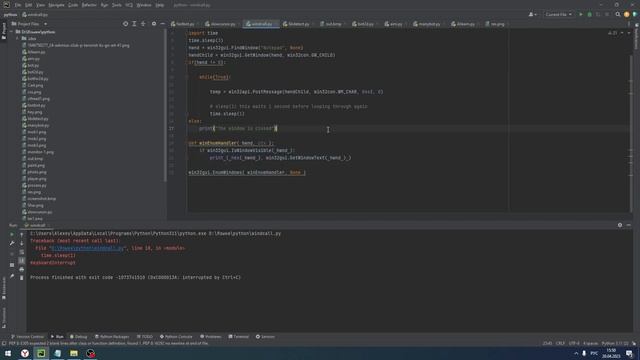Screen dimensions: 640x360
Task: Expand the .idea folder in the project tree
Action: pos(18,38)
